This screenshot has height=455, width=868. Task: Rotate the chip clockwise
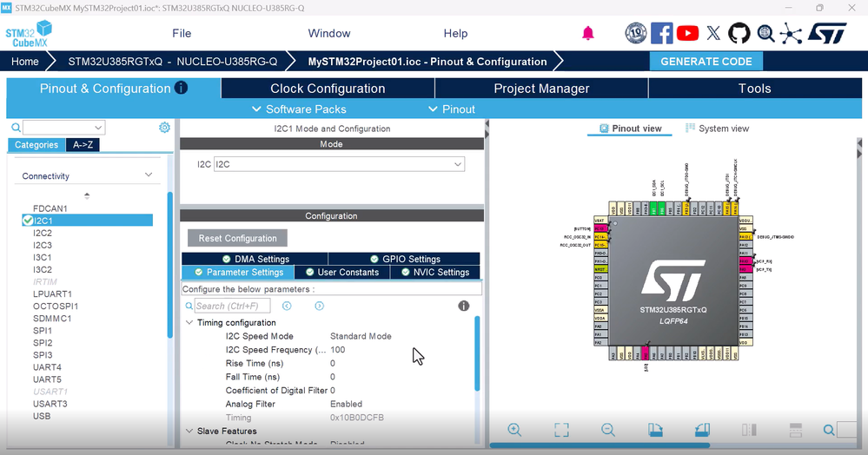pos(655,430)
